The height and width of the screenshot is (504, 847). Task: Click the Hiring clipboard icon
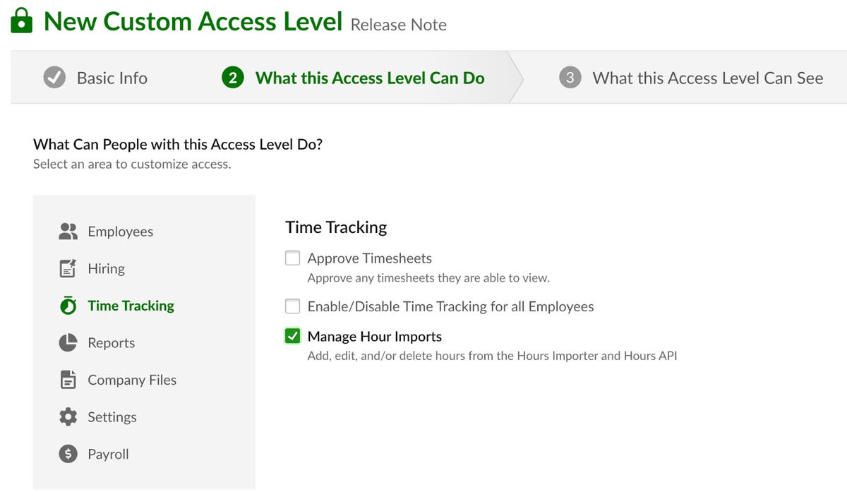[68, 268]
